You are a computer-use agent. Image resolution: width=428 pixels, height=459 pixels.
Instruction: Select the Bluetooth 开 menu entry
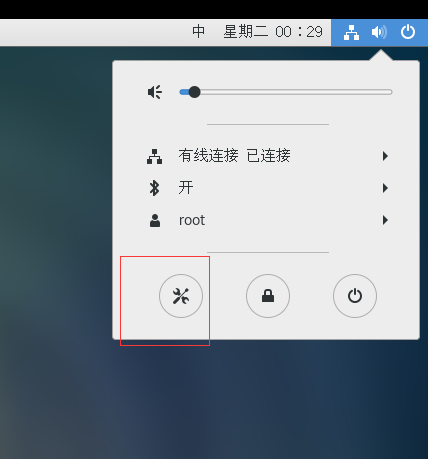tap(266, 188)
